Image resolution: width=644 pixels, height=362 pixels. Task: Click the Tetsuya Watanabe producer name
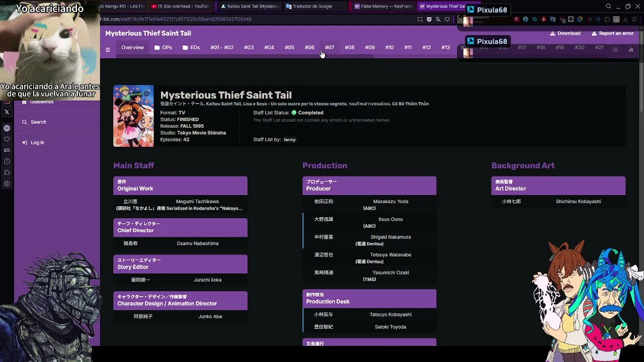coord(391,255)
